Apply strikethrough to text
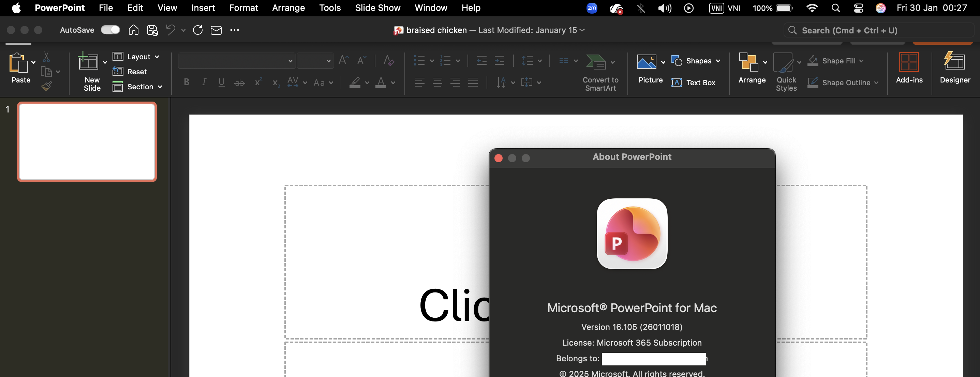980x377 pixels. (x=240, y=82)
